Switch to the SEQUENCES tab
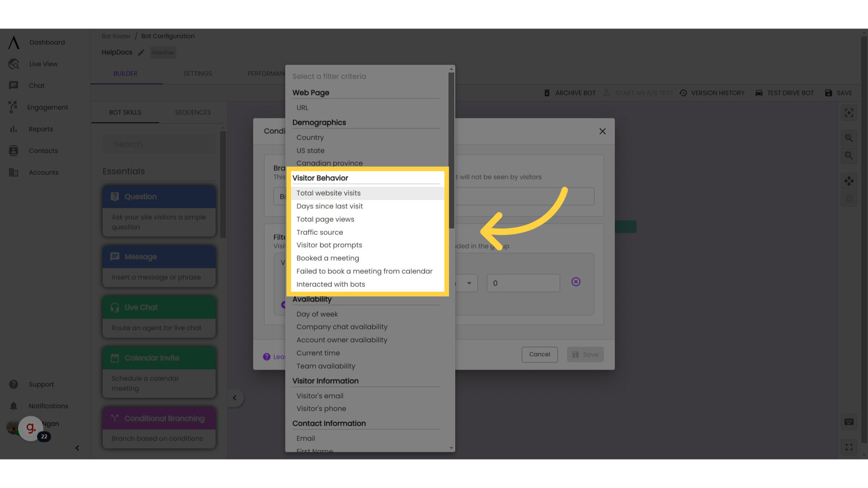This screenshot has height=488, width=868. pyautogui.click(x=193, y=112)
